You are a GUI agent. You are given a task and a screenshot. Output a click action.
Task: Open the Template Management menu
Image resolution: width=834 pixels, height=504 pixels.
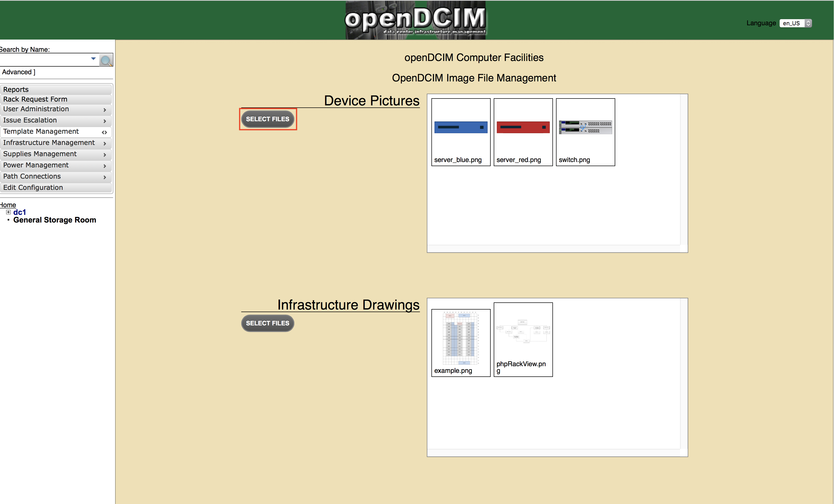[56, 132]
